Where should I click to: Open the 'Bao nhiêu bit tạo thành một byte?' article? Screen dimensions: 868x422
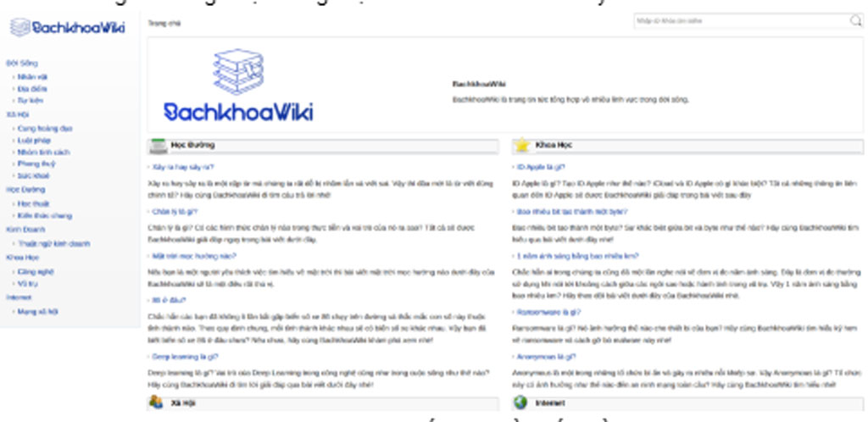tap(572, 211)
